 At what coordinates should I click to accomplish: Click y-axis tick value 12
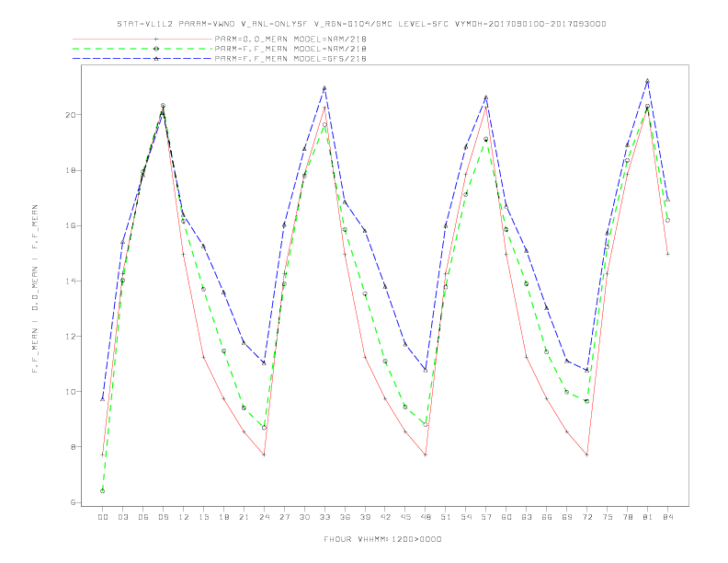[x=70, y=337]
